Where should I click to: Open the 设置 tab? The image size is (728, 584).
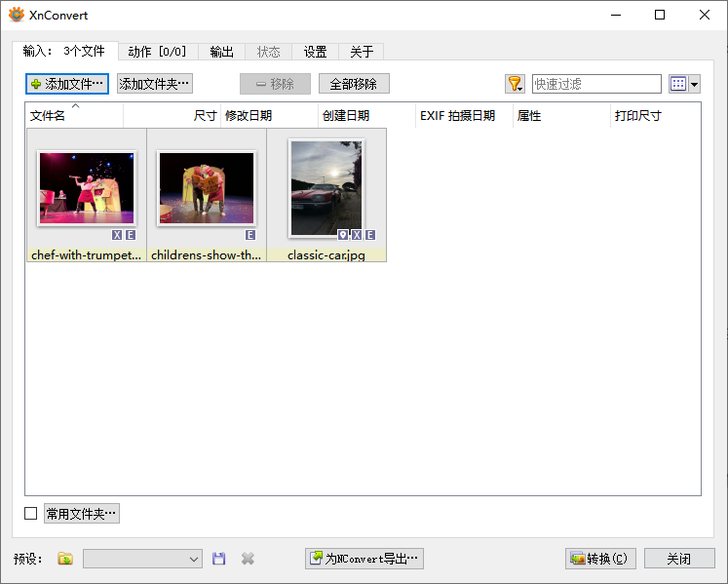(315, 52)
